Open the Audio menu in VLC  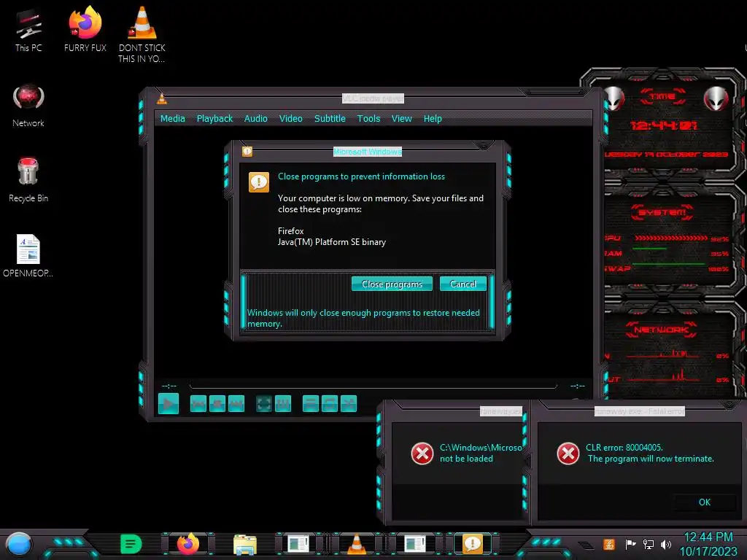[256, 119]
